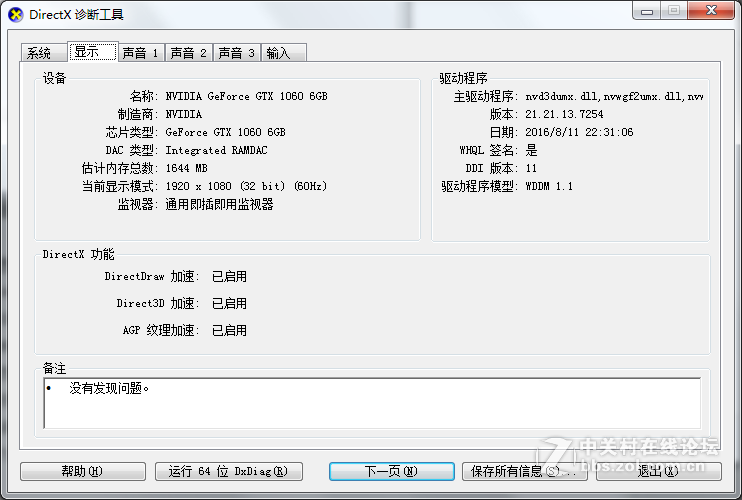Open the 声音 3 tab
Image resolution: width=742 pixels, height=500 pixels.
pyautogui.click(x=237, y=53)
